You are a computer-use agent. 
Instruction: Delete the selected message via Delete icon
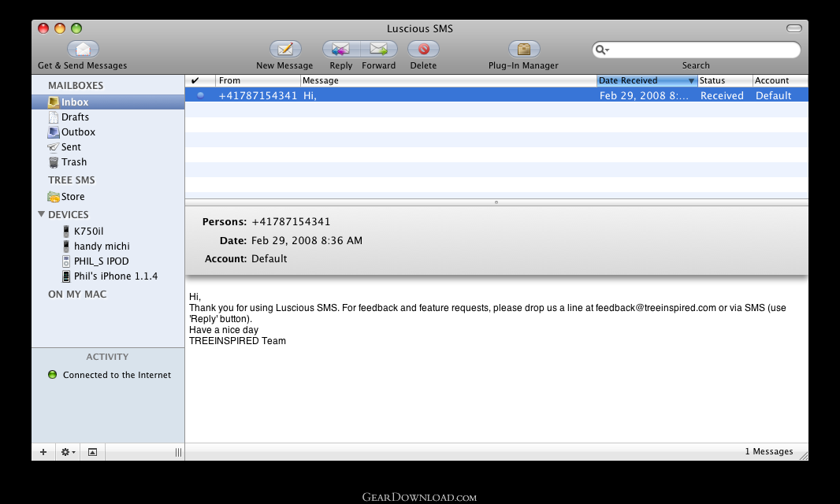[x=423, y=50]
